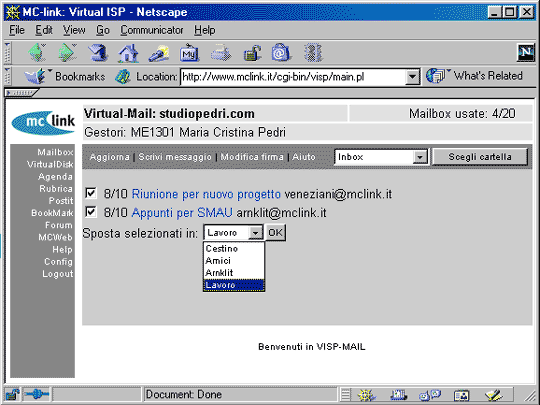Click status bar security lock icon
The image size is (540, 405).
12,394
